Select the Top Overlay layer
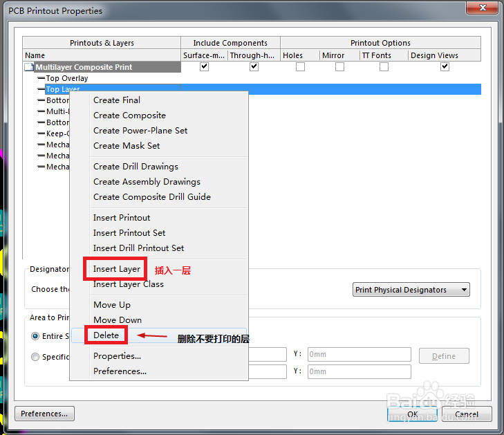The height and width of the screenshot is (435, 504). [x=67, y=78]
